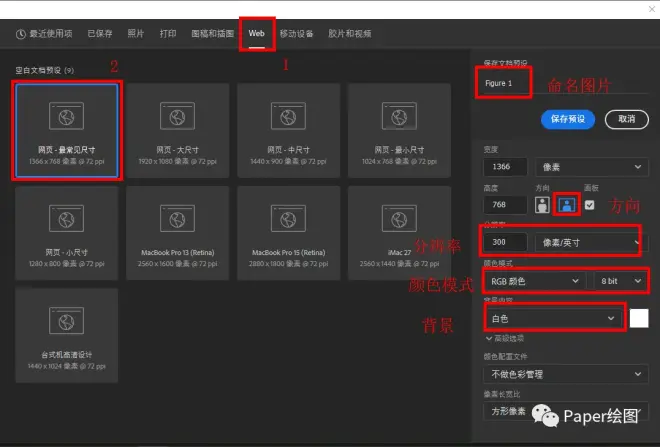Open the color mode dropdown RGB 颜色

[x=535, y=281]
